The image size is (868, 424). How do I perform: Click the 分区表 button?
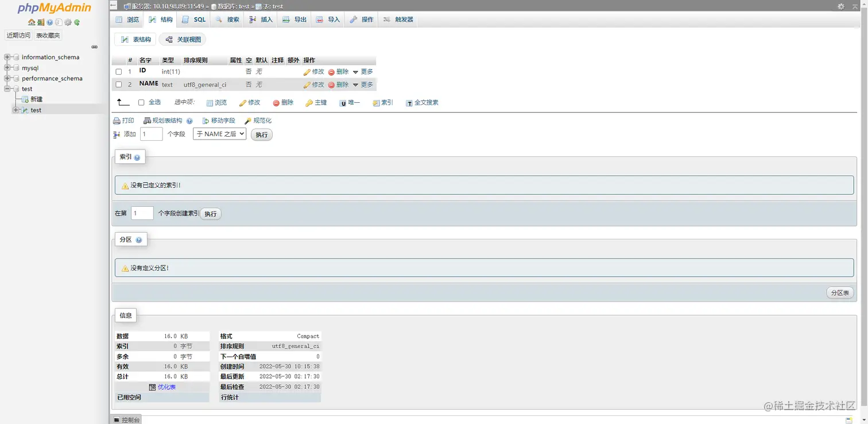840,293
